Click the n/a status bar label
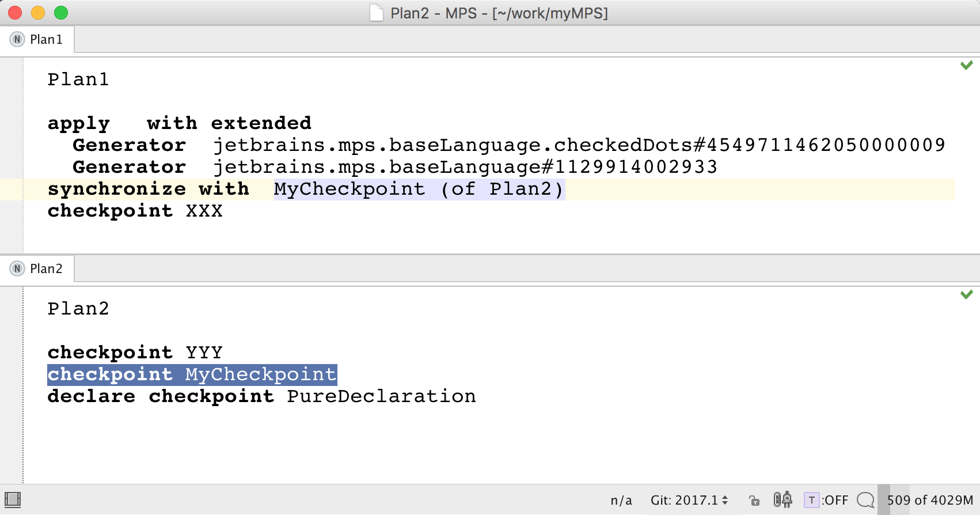 point(621,500)
